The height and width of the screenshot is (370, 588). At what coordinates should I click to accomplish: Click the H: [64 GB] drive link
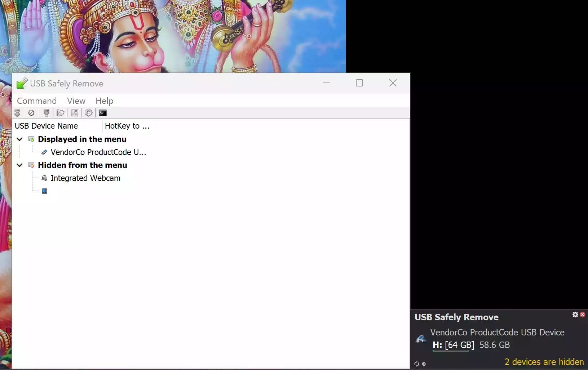[454, 345]
